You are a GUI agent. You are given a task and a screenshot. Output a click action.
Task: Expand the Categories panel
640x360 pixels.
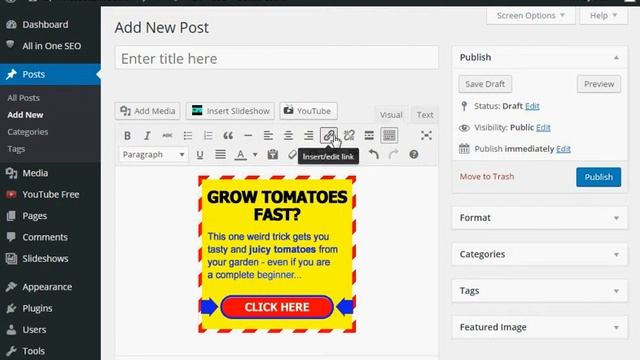tap(540, 254)
